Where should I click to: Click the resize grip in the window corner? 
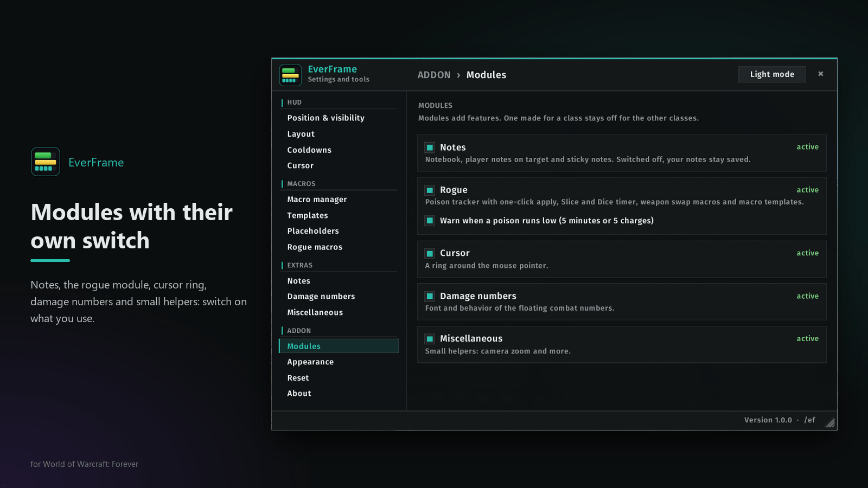pyautogui.click(x=830, y=423)
